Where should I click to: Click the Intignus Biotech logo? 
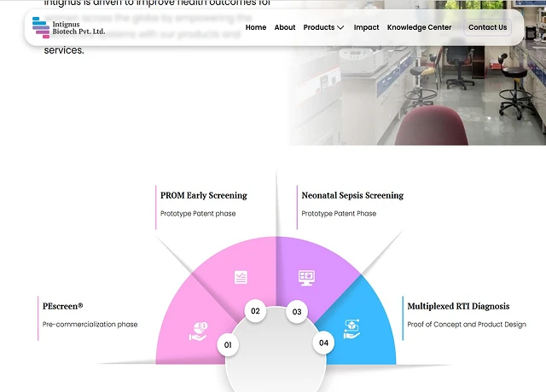point(68,27)
